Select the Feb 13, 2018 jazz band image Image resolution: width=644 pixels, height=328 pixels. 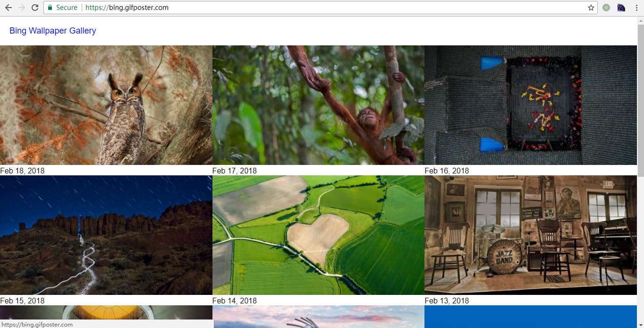(x=530, y=235)
